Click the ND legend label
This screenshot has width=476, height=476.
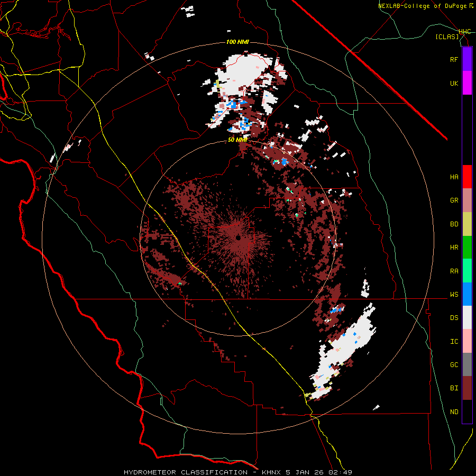tap(454, 412)
